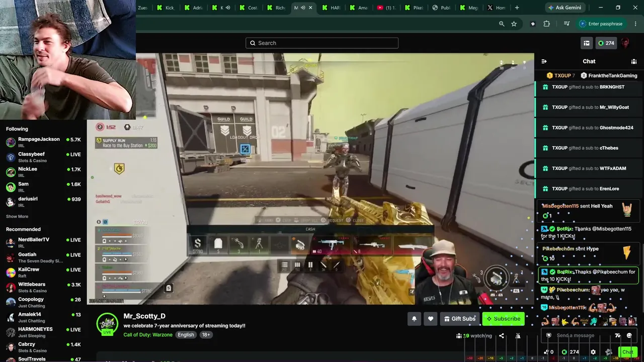Click Wittlebears' avatar in Recommended

pos(11,288)
